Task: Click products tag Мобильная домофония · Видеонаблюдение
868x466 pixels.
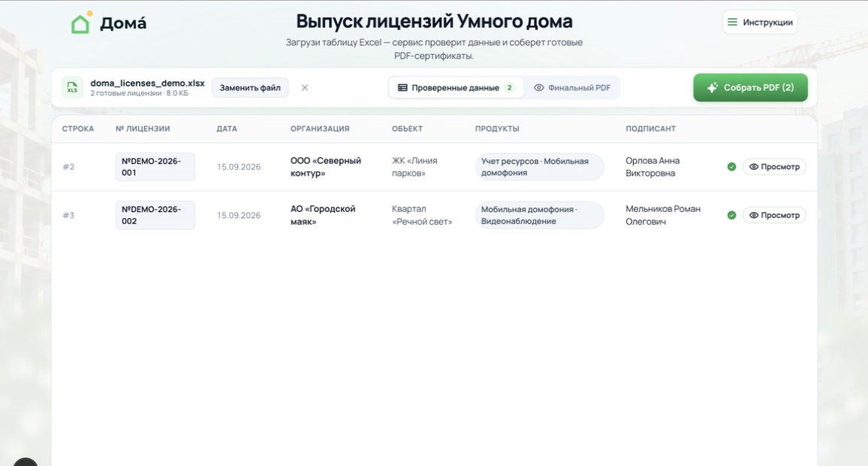Action: click(539, 215)
